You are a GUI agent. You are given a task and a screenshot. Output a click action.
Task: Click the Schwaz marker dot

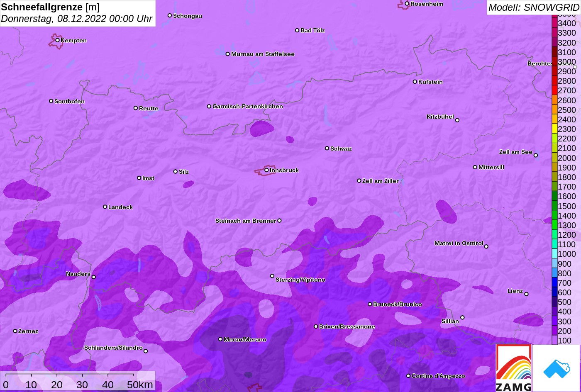point(327,148)
